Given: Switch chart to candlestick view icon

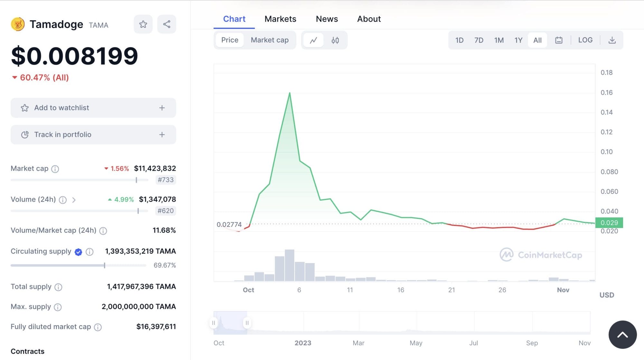Looking at the screenshot, I should 335,40.
